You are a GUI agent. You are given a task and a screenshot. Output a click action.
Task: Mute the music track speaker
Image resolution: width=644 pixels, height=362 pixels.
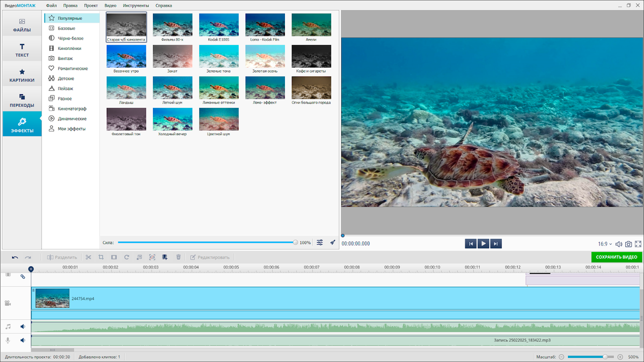pos(23,326)
